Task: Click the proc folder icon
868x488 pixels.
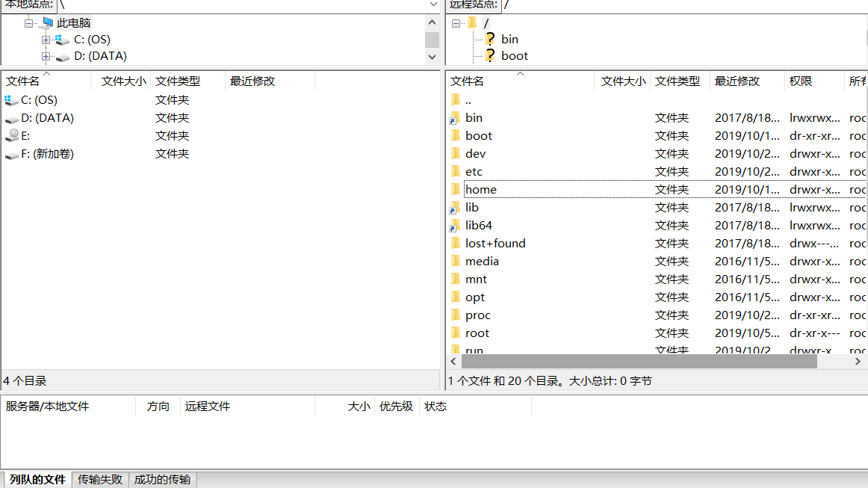Action: [456, 315]
